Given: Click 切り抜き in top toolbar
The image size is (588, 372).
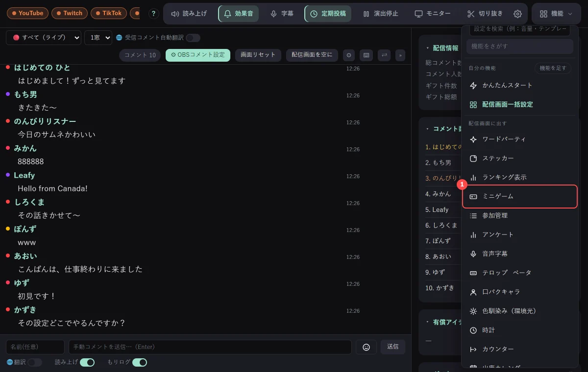Looking at the screenshot, I should [x=485, y=14].
